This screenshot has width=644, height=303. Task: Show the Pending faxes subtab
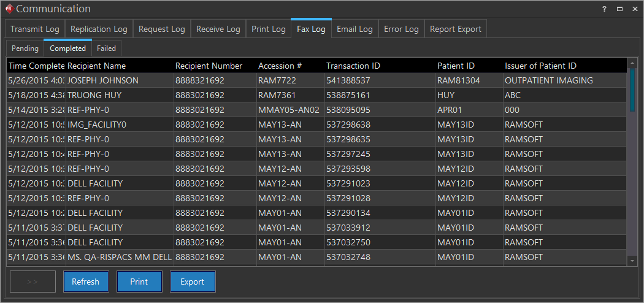(x=25, y=48)
